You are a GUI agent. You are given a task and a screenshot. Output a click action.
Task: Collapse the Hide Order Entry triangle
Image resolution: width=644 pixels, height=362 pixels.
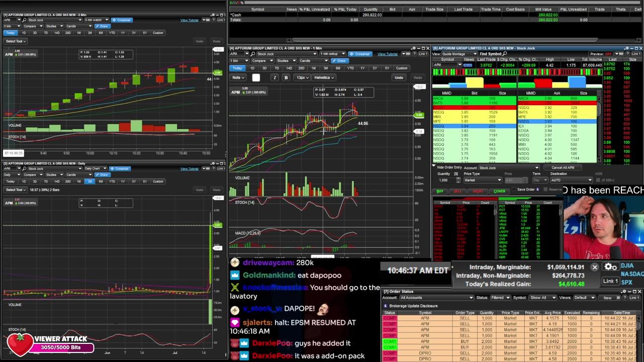[434, 165]
